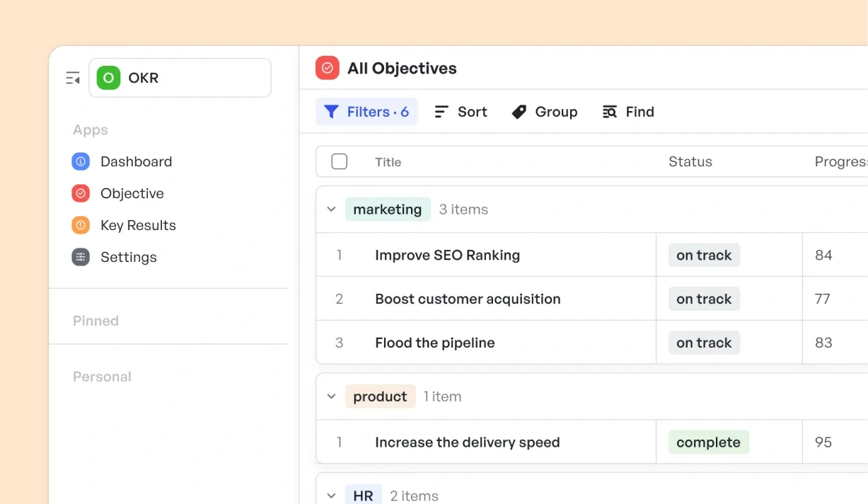Open the Filters · 6 menu

[366, 112]
